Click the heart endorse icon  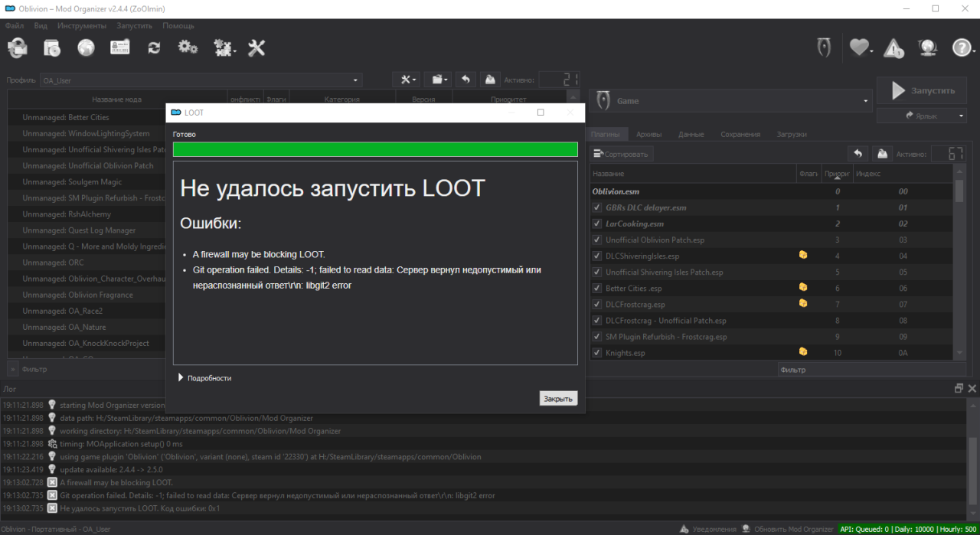tap(859, 48)
